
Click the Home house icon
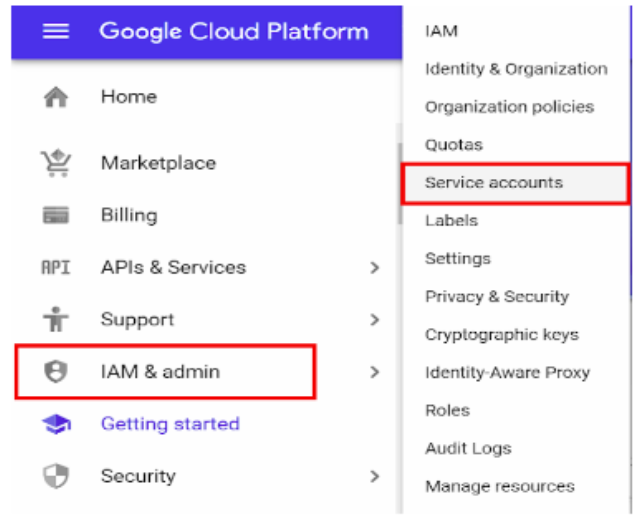[x=56, y=97]
